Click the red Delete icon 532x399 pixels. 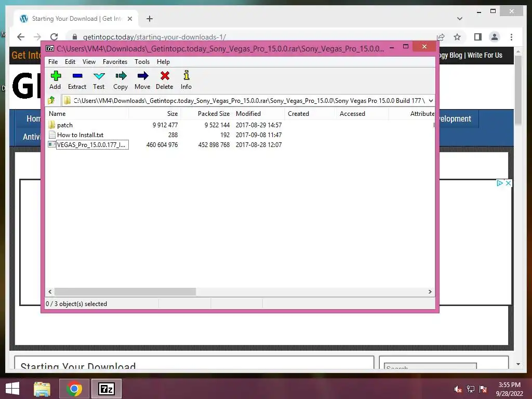tap(165, 76)
